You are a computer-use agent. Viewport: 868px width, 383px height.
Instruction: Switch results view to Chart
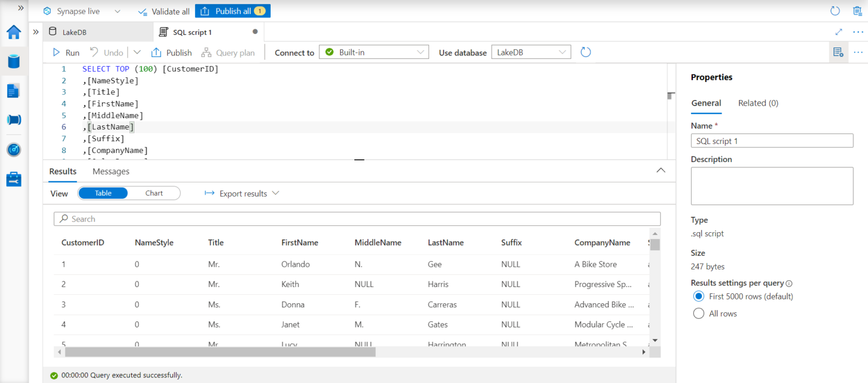coord(154,193)
